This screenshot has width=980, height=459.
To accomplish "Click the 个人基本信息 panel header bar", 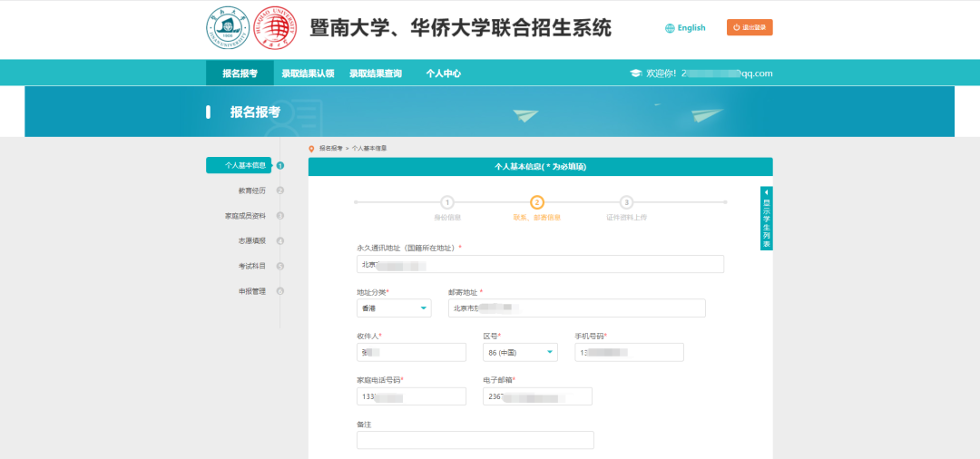I will (x=540, y=167).
